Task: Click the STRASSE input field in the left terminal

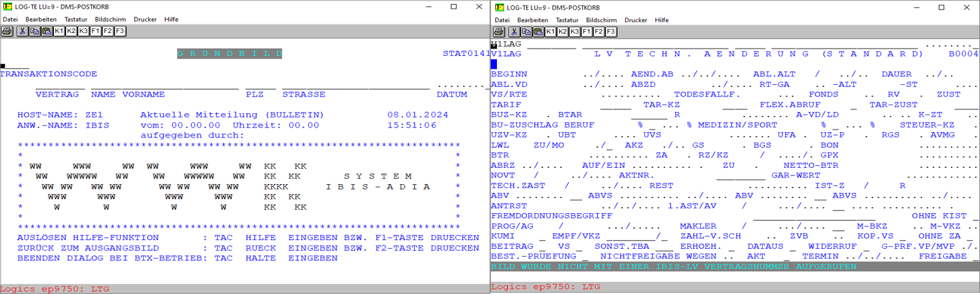Action: pos(355,86)
